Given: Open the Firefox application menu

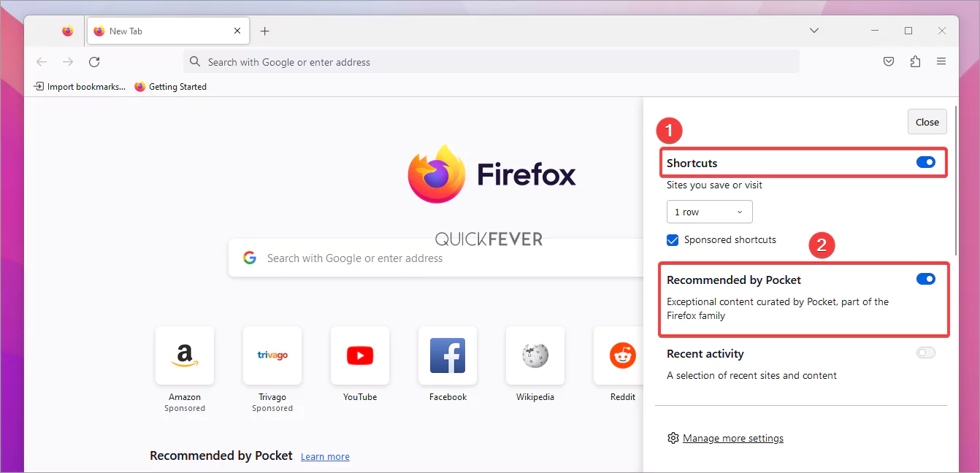Looking at the screenshot, I should coord(941,62).
